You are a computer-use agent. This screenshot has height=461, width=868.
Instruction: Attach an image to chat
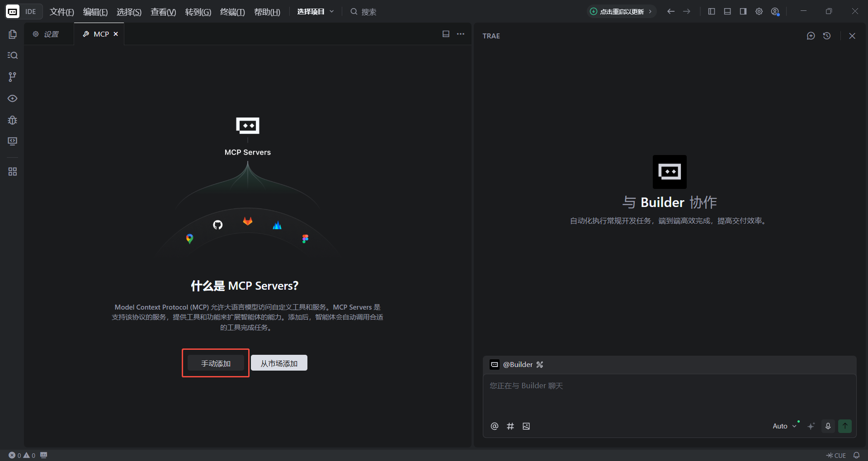(526, 426)
